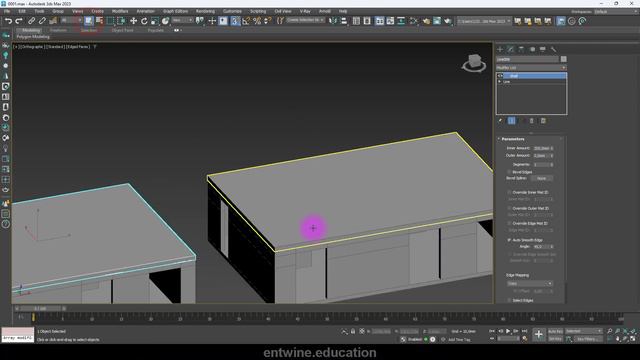Viewport: 640px width, 360px height.
Task: Enable Override Inner Mat ID checkbox
Action: 509,192
